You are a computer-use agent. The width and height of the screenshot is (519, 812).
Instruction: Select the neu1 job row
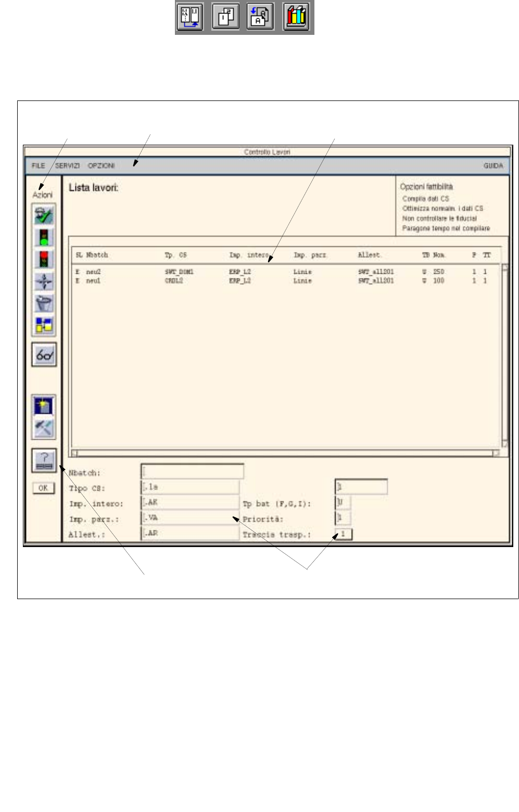click(x=285, y=281)
